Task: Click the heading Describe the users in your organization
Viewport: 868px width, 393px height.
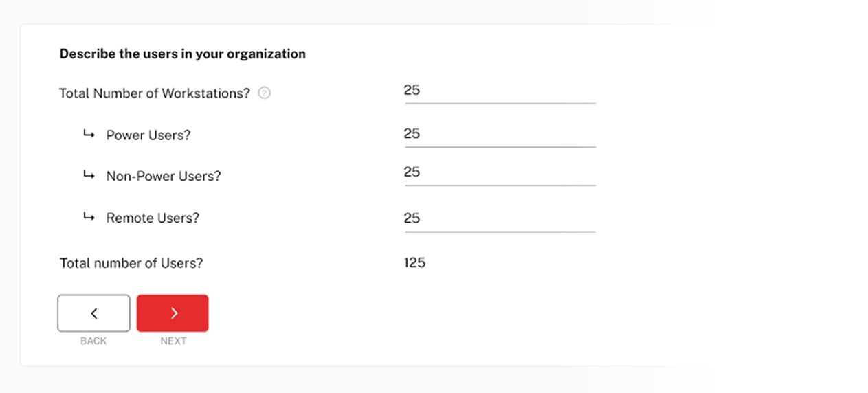Action: pos(182,54)
